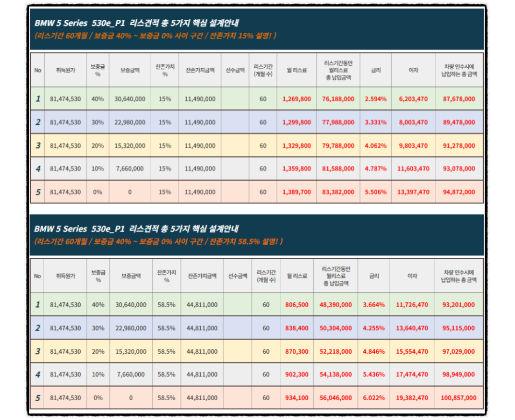Viewport: 515px width, 420px height.
Task: Select monthly lease fee 1,269,800
Action: coord(297,99)
